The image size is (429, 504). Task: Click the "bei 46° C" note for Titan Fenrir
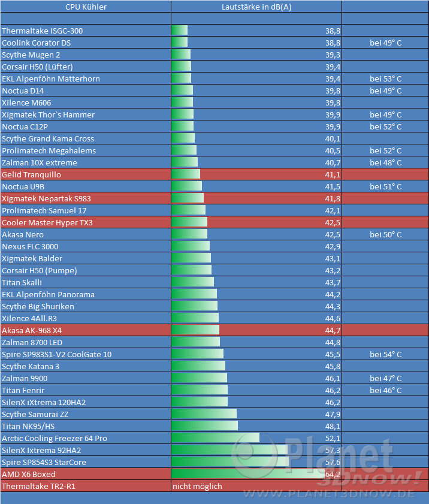point(385,390)
